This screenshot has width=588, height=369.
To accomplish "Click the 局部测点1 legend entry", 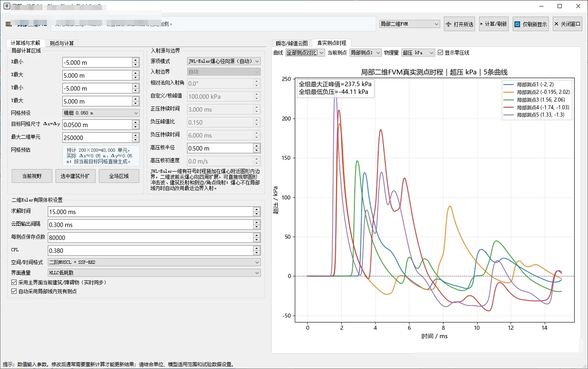I will point(537,85).
